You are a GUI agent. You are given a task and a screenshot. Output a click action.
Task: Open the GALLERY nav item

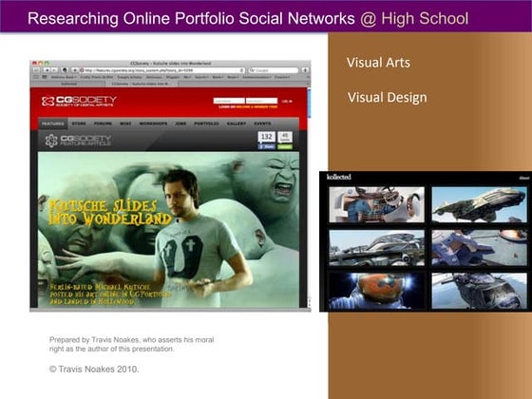pos(237,123)
